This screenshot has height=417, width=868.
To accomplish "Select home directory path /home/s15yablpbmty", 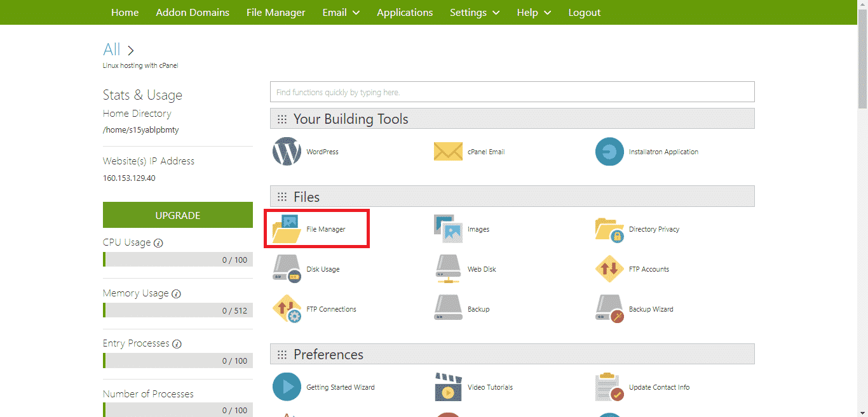I will pos(141,130).
